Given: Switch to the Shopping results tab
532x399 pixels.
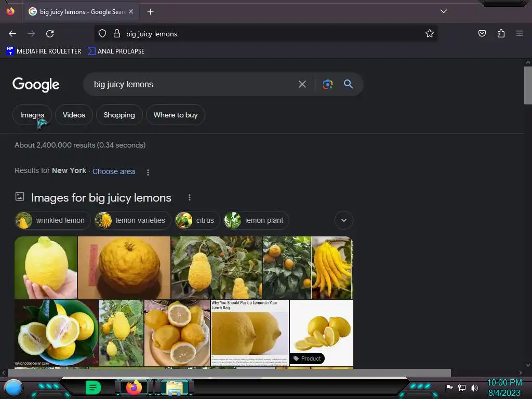Looking at the screenshot, I should pos(119,115).
